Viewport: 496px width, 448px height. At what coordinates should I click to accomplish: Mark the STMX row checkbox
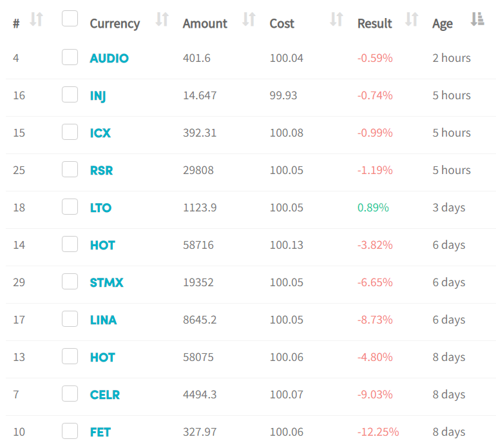click(x=70, y=281)
